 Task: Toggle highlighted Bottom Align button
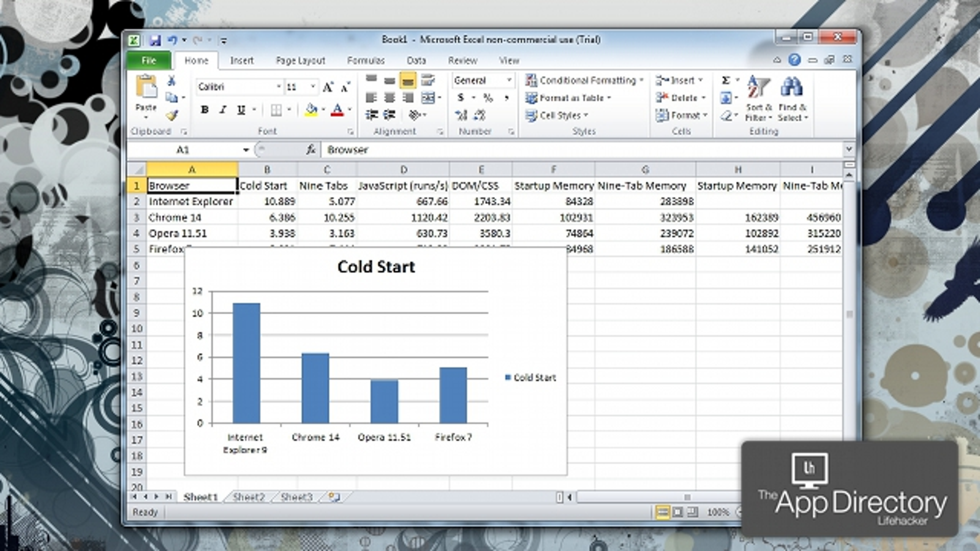tap(408, 80)
